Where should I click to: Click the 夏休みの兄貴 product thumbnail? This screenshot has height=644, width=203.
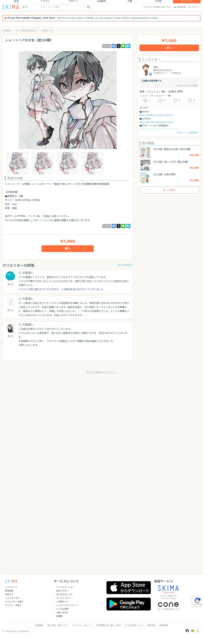point(145,153)
